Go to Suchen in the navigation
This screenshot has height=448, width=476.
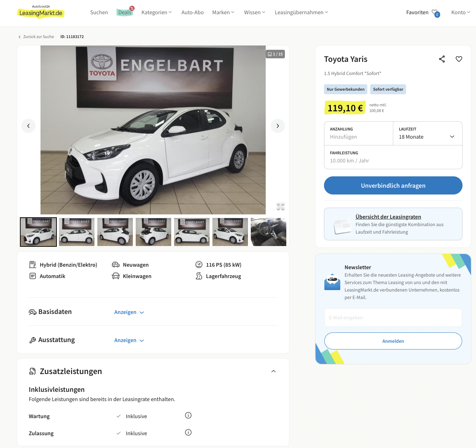[x=99, y=12]
